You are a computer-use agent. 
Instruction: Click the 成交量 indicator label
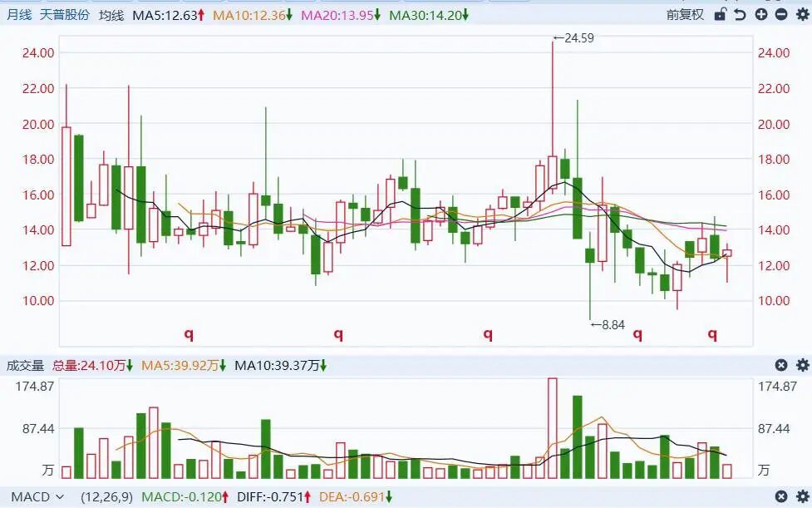point(26,365)
